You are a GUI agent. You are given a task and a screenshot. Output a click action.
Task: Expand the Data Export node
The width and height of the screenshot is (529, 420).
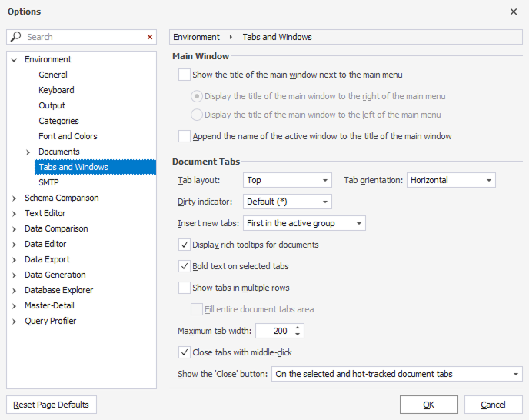[x=14, y=260]
